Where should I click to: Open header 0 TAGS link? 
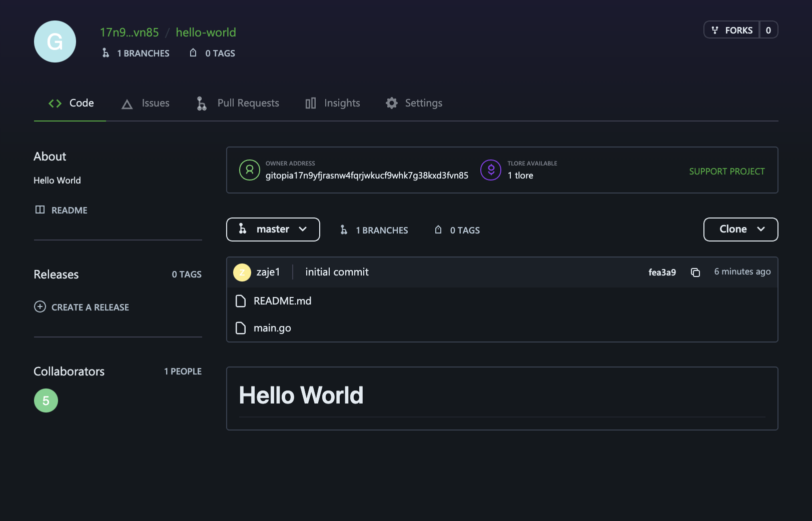coord(220,53)
